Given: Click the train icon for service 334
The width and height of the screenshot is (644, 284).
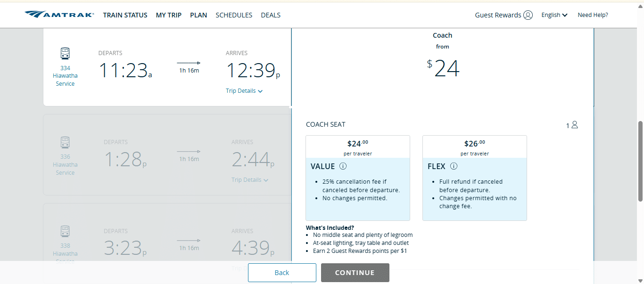Looking at the screenshot, I should [x=65, y=53].
